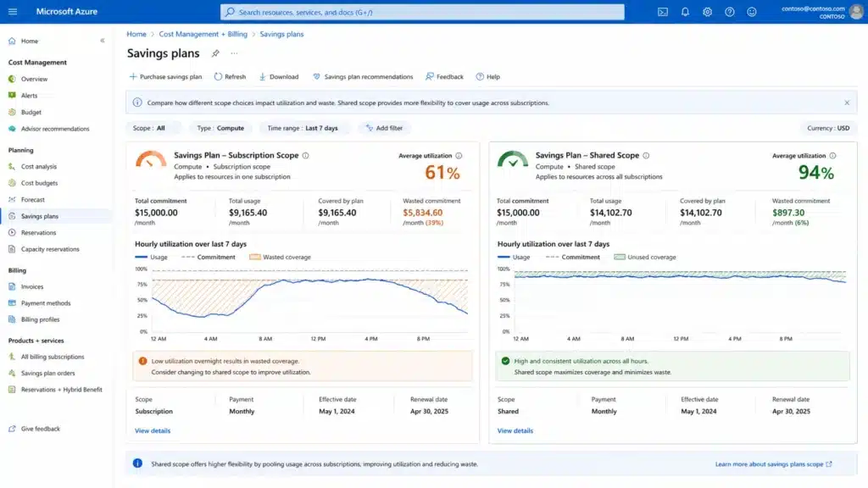Open the Currency : USD selector
This screenshot has width=868, height=488.
828,128
